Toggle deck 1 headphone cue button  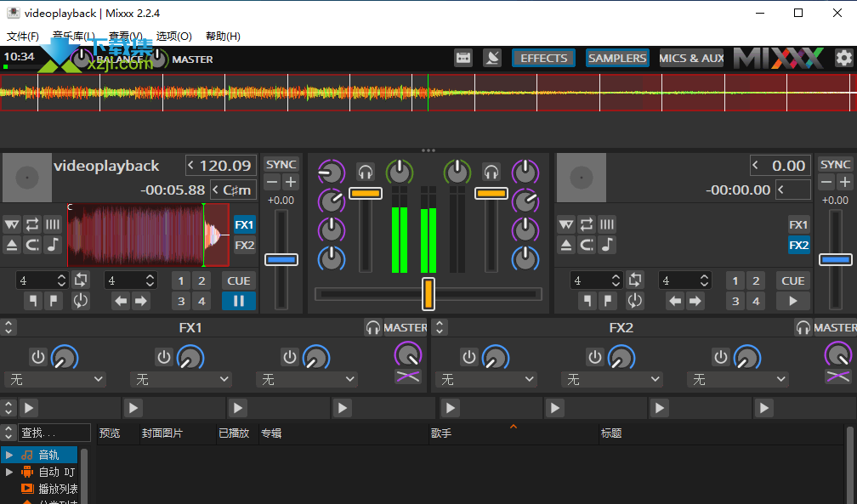tap(366, 173)
